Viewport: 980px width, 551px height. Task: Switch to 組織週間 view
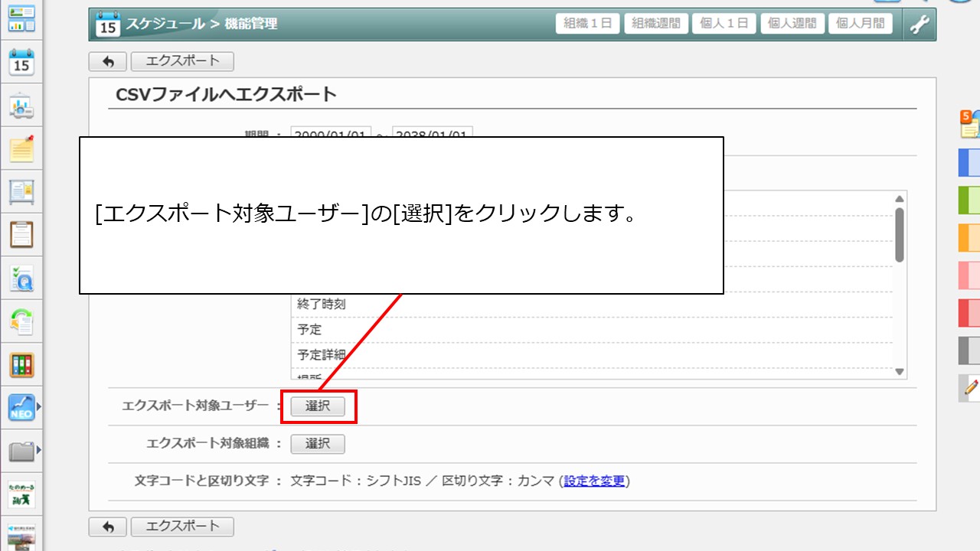pos(655,24)
